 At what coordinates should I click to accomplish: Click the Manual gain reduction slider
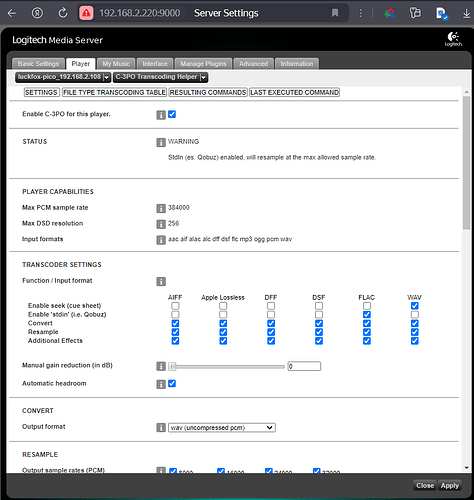click(227, 367)
